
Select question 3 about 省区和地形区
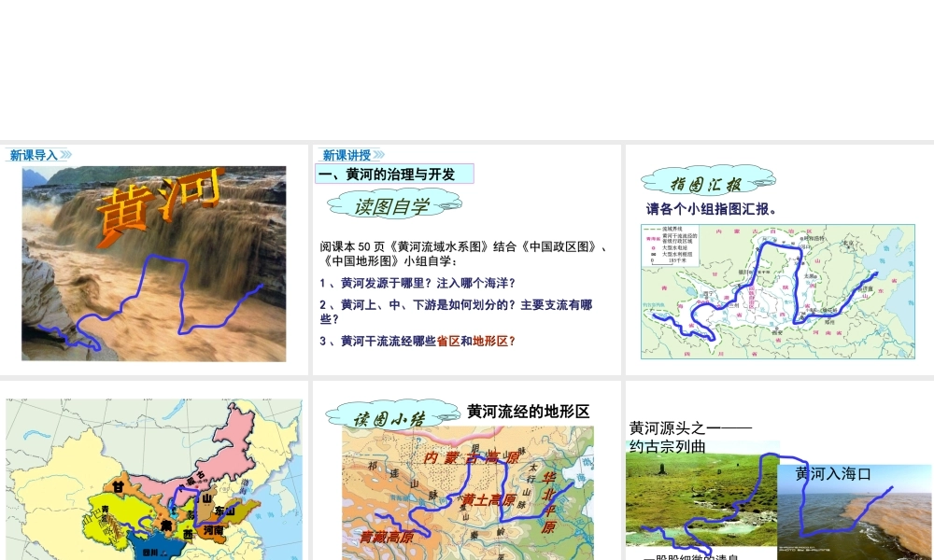[417, 341]
